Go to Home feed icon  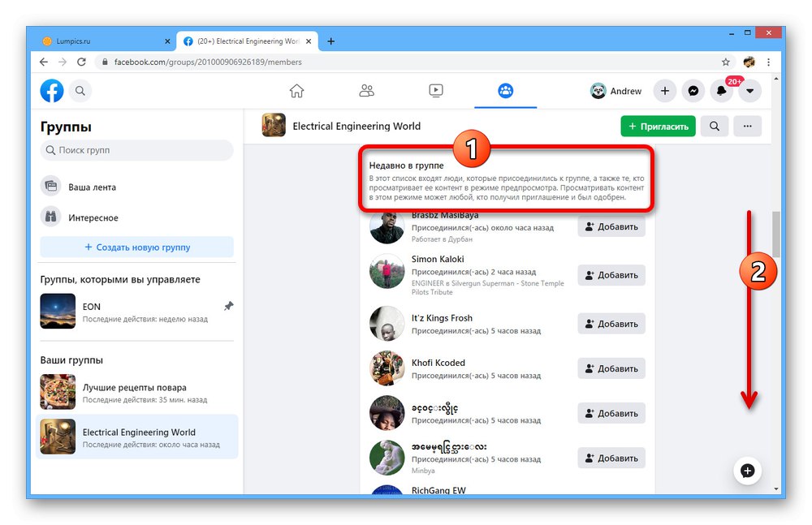(x=296, y=91)
